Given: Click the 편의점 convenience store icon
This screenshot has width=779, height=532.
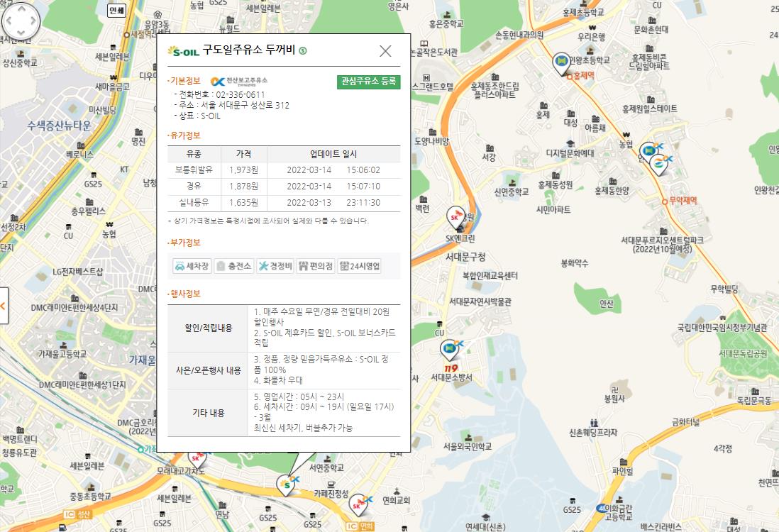Looking at the screenshot, I should 316,266.
